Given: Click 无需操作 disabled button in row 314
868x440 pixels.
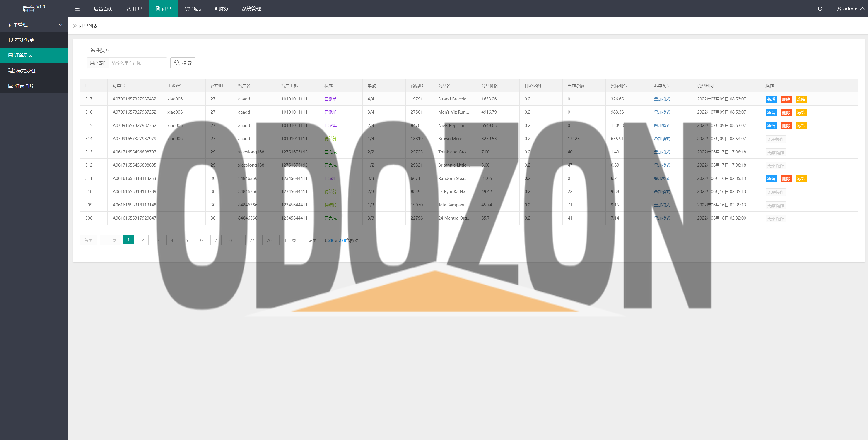Looking at the screenshot, I should 775,139.
